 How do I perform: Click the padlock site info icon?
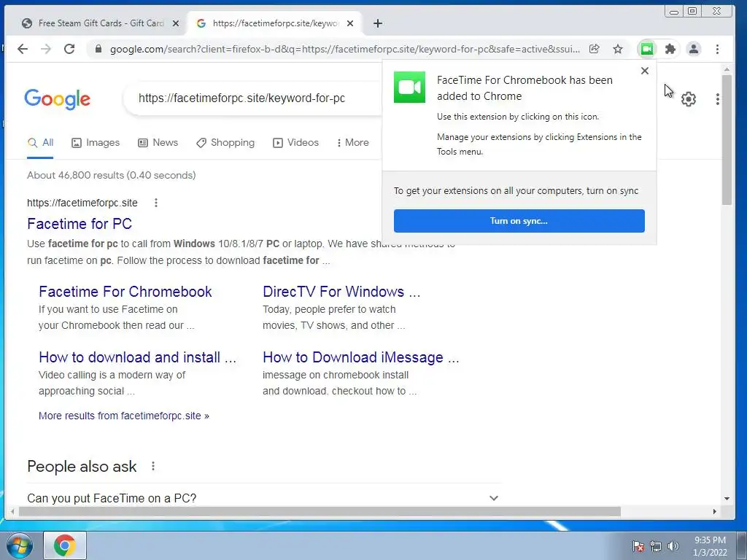98,49
